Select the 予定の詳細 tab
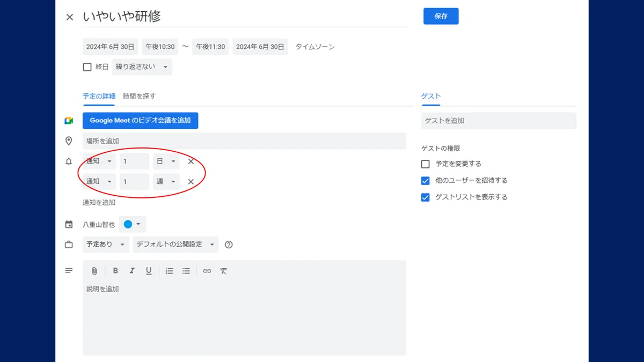644x362 pixels. pos(99,97)
